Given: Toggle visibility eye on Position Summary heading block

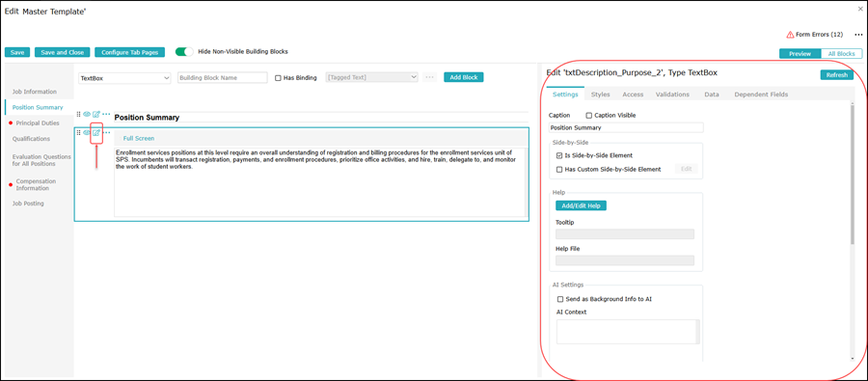Looking at the screenshot, I should tap(87, 114).
